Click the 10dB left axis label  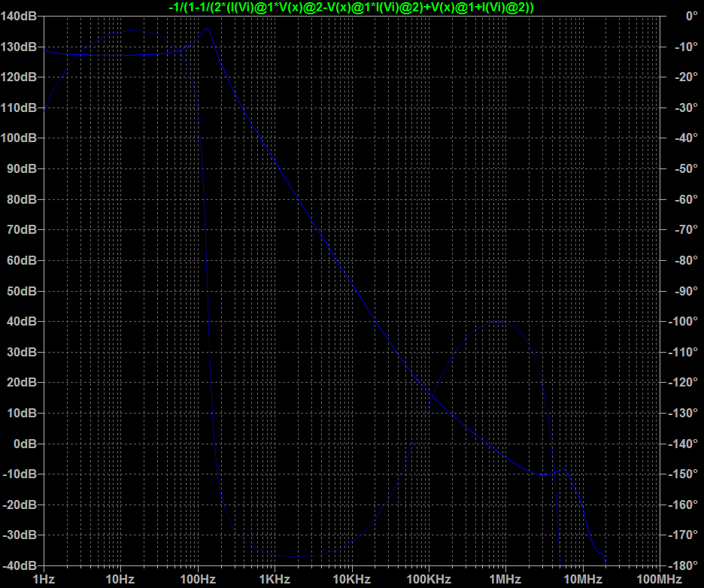22,413
